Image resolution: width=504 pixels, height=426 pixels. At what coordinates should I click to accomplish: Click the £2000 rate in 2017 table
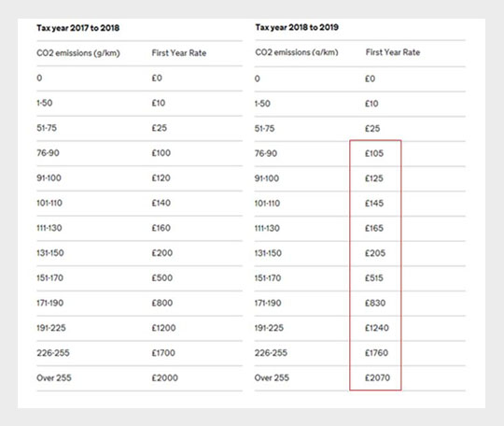(x=164, y=377)
